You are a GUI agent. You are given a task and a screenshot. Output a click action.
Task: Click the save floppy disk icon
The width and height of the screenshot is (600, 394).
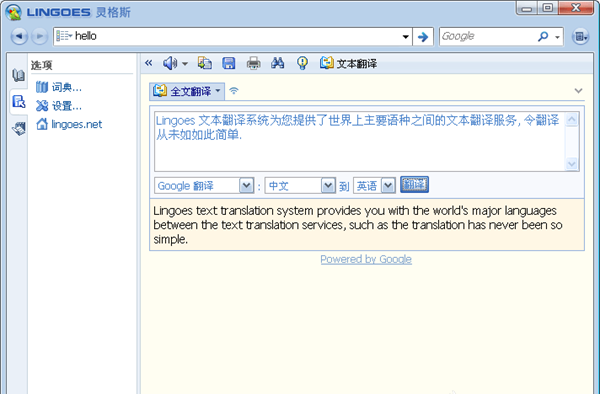229,63
